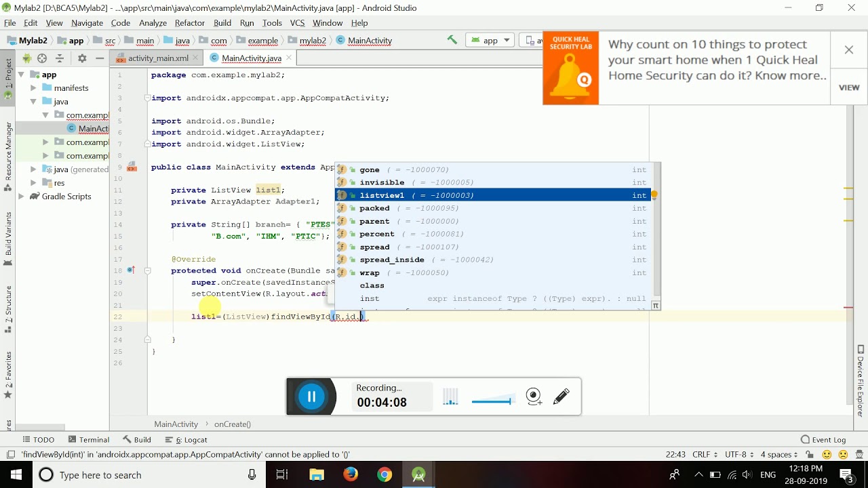Image resolution: width=868 pixels, height=488 pixels.
Task: Open the Build menu
Action: tap(222, 22)
